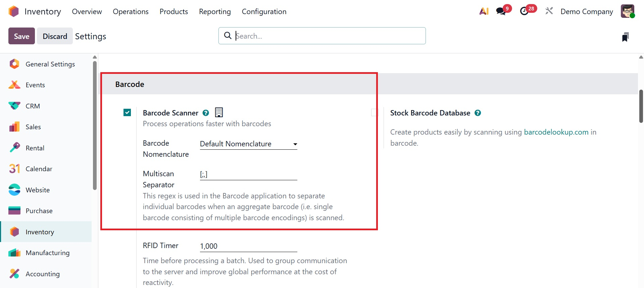The height and width of the screenshot is (288, 644).
Task: Click the company building icon beside Barcode Scanner
Action: [219, 112]
